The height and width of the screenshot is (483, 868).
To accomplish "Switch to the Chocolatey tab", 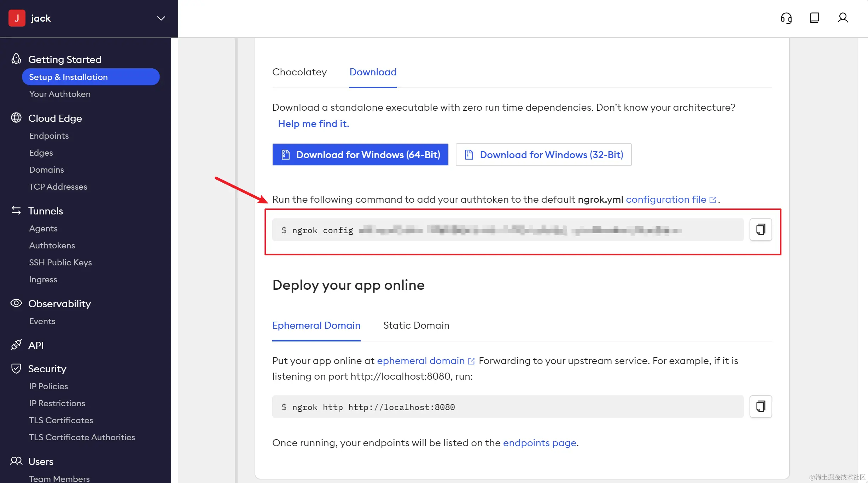I will [299, 72].
